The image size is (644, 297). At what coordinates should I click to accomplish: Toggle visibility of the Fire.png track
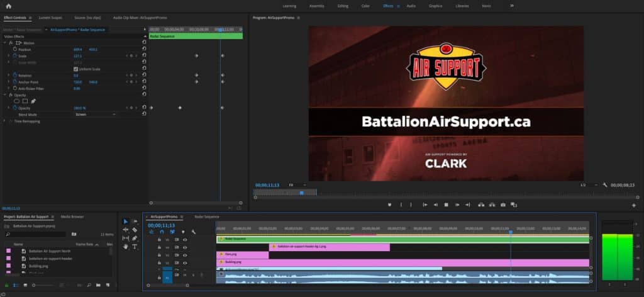[x=185, y=255]
